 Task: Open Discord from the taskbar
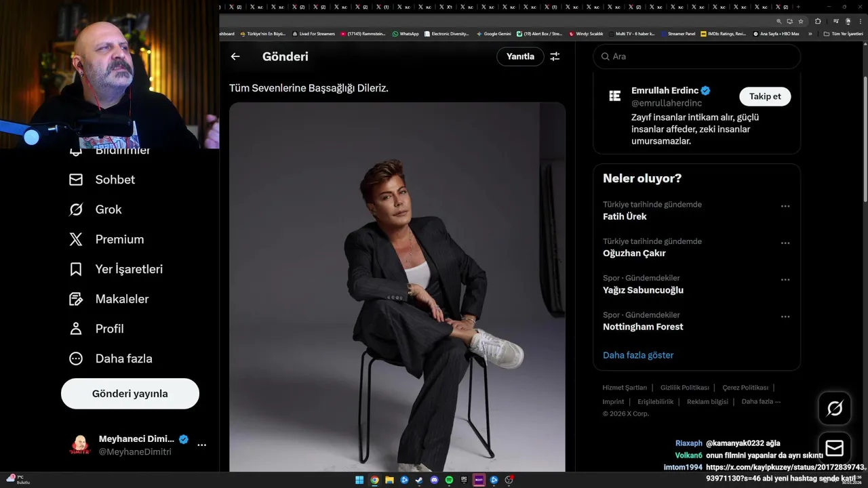pyautogui.click(x=434, y=480)
